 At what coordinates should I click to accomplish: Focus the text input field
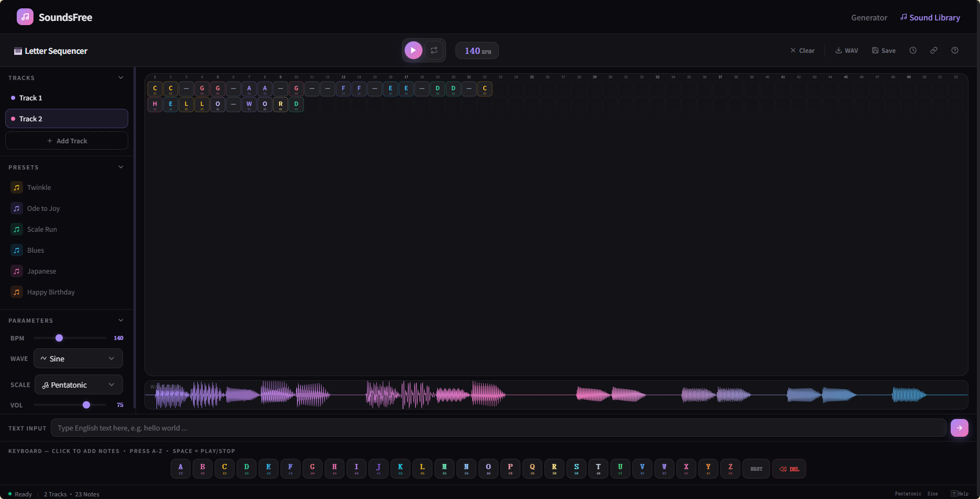(498, 428)
